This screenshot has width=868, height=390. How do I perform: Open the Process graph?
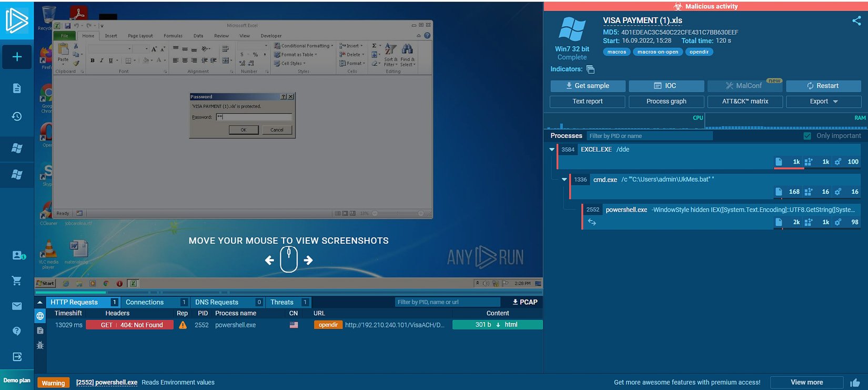tap(666, 102)
